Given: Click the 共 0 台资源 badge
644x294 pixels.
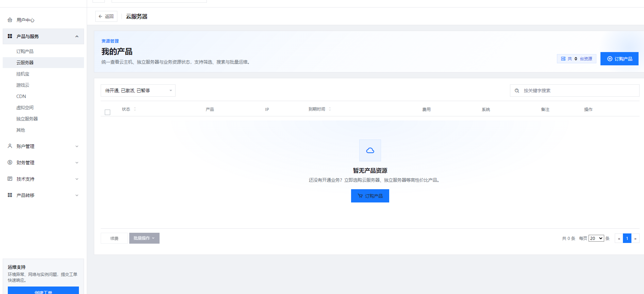Looking at the screenshot, I should pyautogui.click(x=577, y=59).
